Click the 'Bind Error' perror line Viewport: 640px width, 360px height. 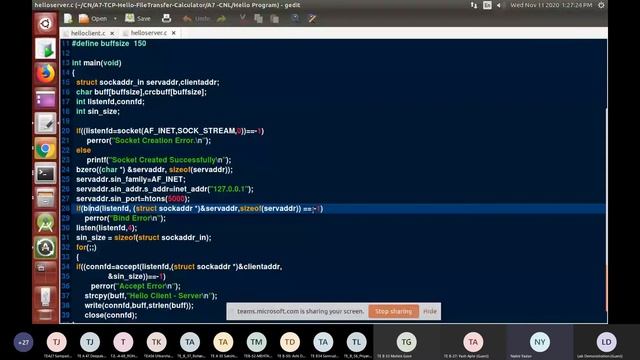coord(125,218)
